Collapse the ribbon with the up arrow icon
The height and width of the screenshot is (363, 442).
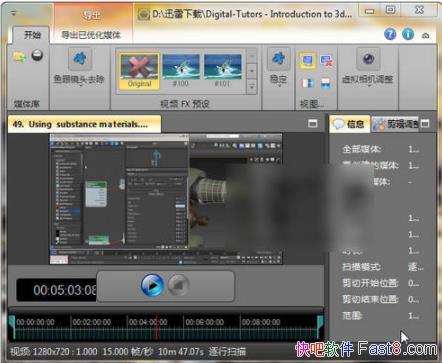click(426, 35)
